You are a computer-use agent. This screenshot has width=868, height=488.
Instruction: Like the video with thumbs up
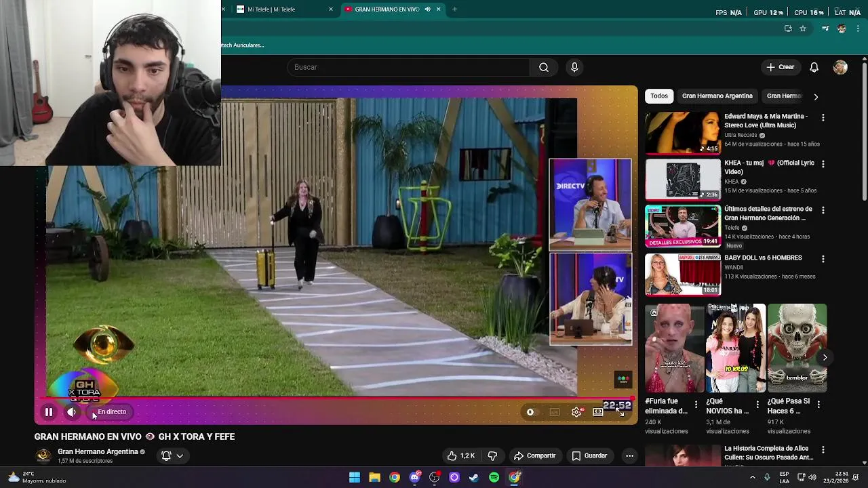[460, 455]
